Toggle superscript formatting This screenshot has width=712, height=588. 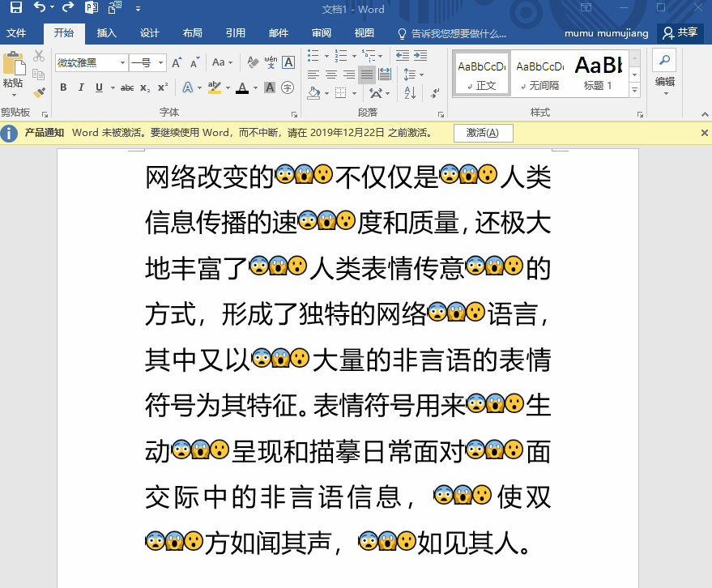(x=163, y=87)
